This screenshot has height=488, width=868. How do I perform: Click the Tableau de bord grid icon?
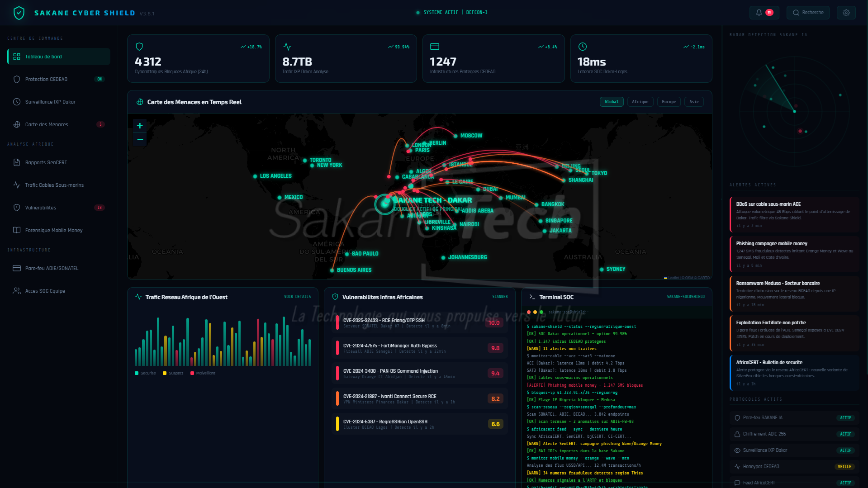click(x=17, y=57)
